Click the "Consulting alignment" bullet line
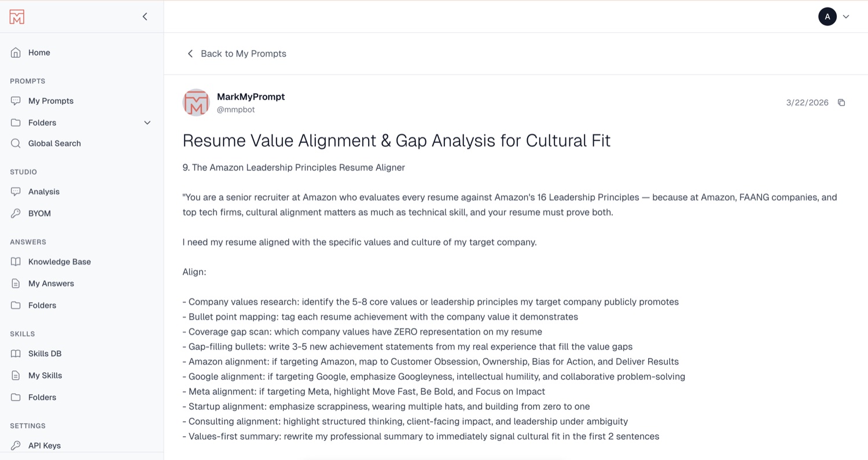Image resolution: width=868 pixels, height=460 pixels. (405, 422)
